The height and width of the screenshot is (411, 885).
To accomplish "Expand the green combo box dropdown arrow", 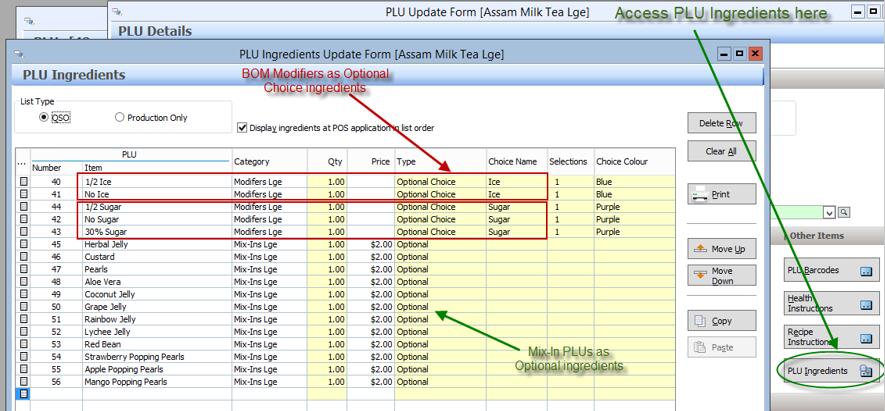I will 829,212.
